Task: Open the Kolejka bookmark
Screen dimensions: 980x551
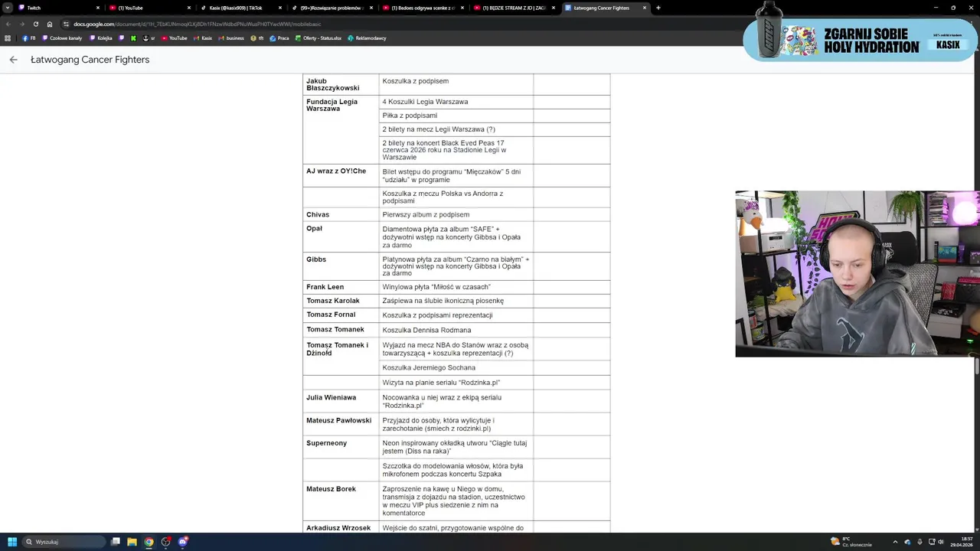Action: [x=101, y=38]
